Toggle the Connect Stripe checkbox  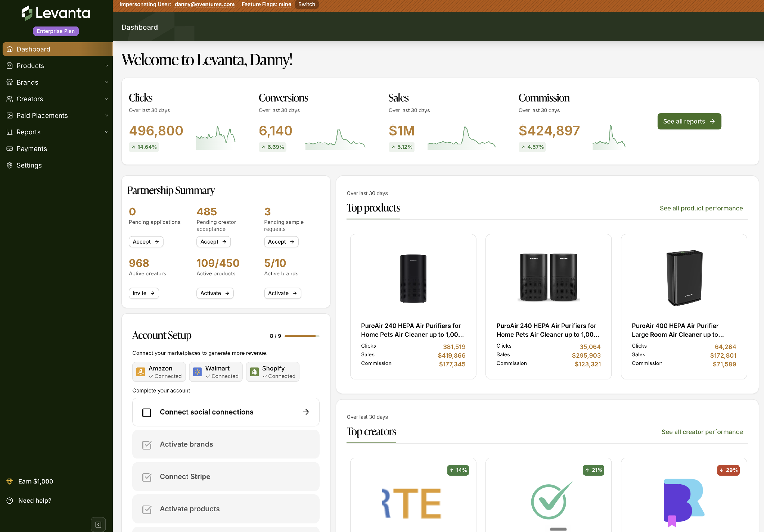tap(147, 477)
